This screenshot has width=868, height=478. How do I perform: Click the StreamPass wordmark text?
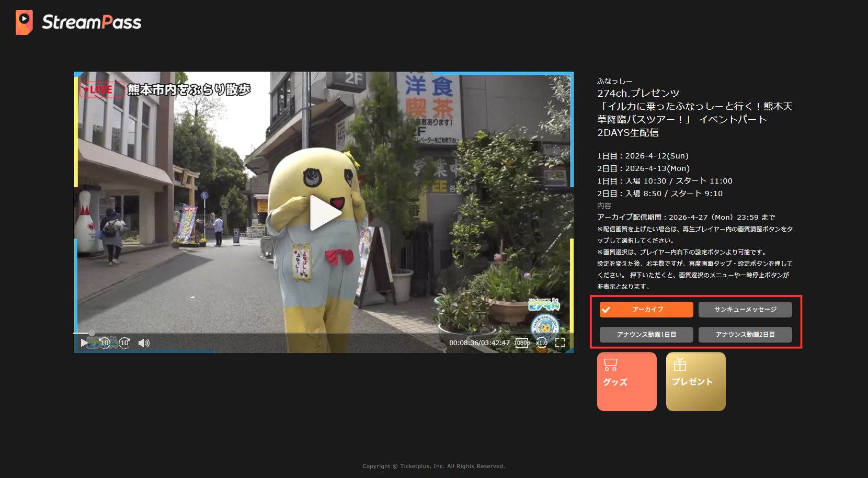(92, 22)
